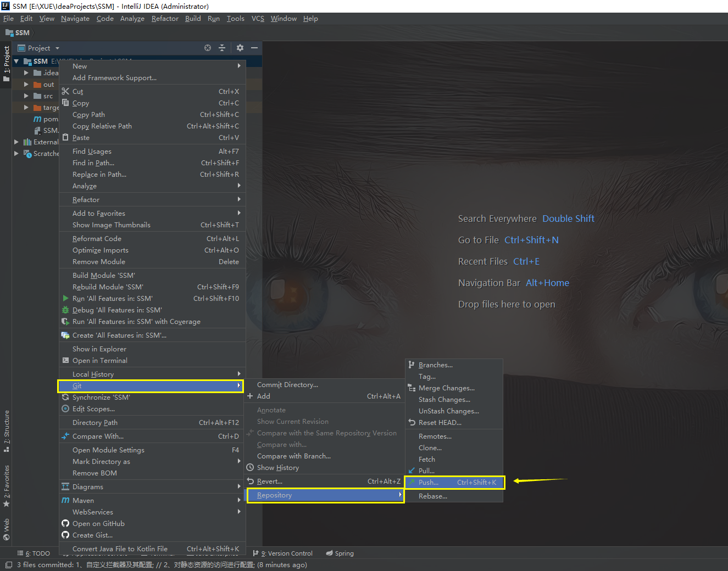Screen dimensions: 728x571
Task: Choose Clone... in Repository submenu
Action: [x=454, y=447]
